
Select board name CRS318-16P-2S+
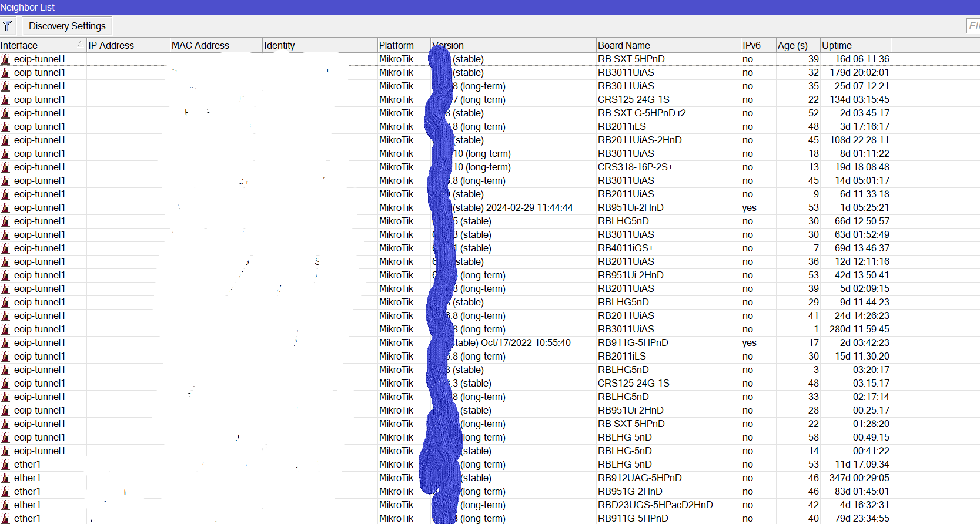[636, 167]
